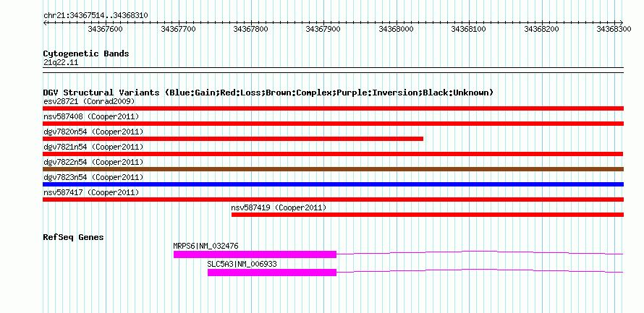
Task: Select the red esv28721 loss bar
Action: 333,108
